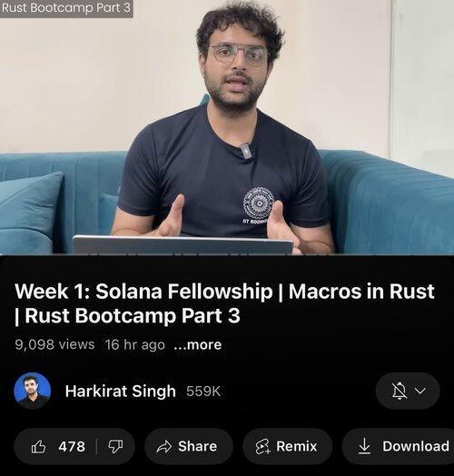Expand the Week 1: Solana Fellowship title
The image size is (454, 476).
(x=224, y=303)
